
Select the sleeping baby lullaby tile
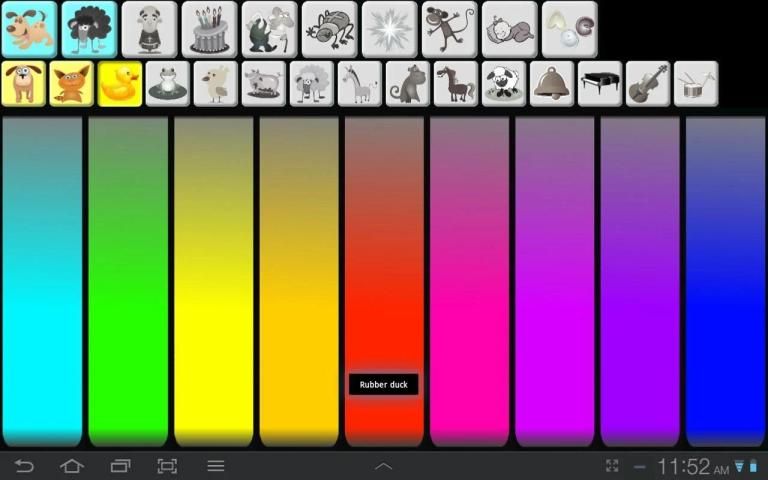509,29
